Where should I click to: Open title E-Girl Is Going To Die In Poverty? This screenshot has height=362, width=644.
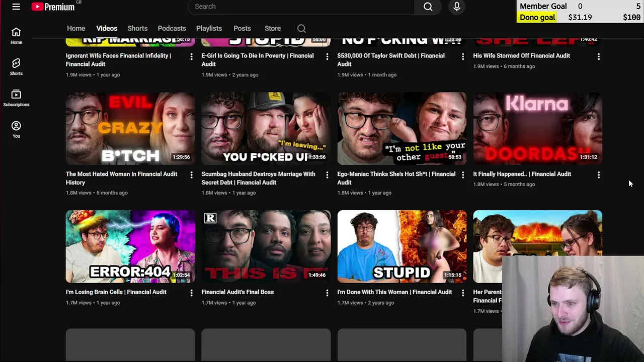click(258, 60)
